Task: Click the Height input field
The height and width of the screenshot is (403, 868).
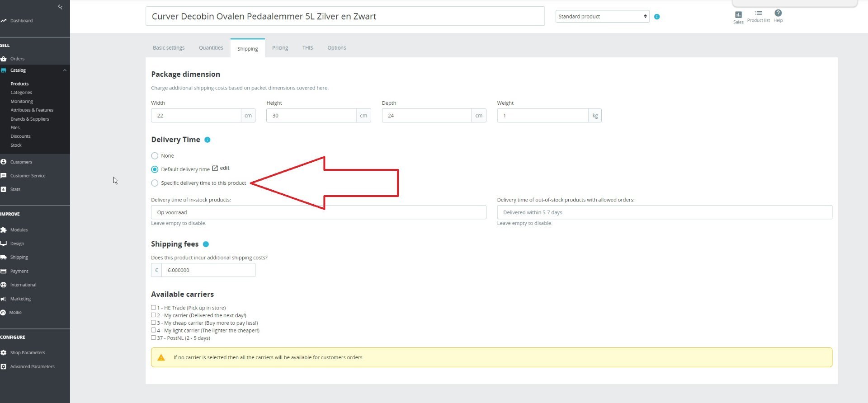Action: [311, 116]
